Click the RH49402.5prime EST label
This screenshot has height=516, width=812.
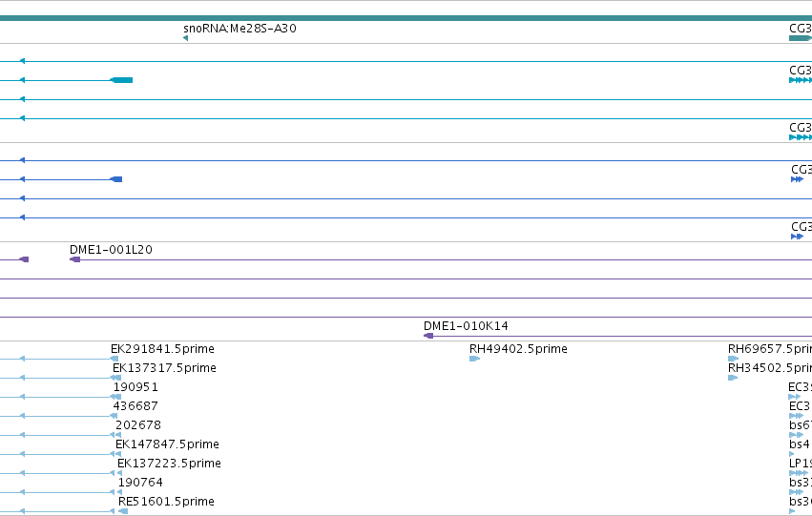coord(518,349)
